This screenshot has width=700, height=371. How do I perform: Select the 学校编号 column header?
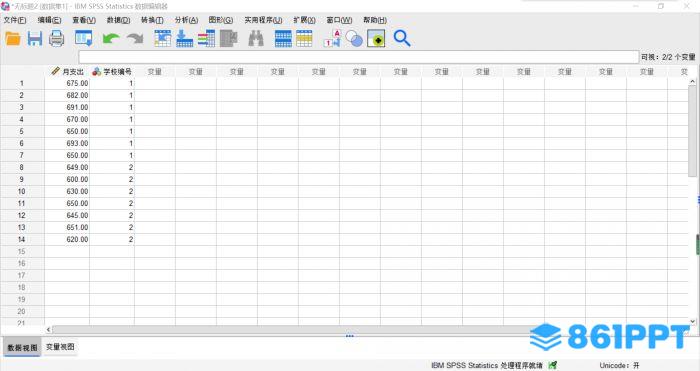click(x=112, y=71)
